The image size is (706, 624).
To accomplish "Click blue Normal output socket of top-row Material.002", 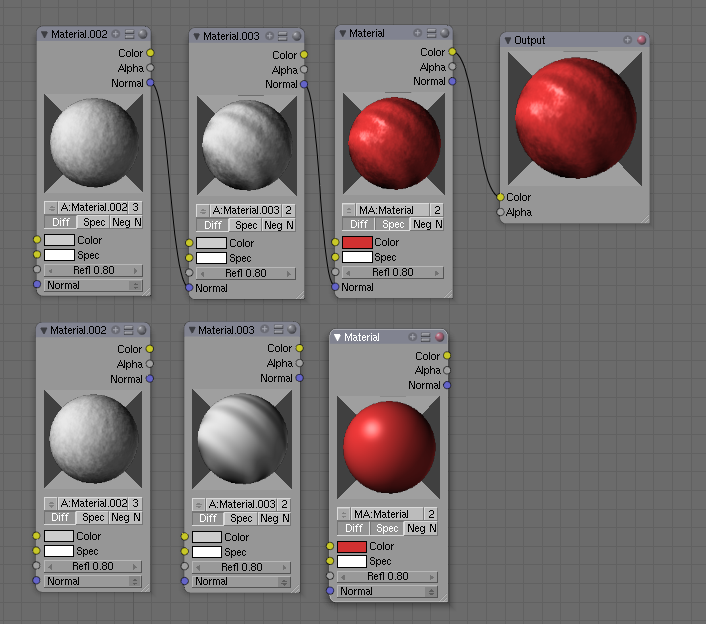I will pos(150,82).
